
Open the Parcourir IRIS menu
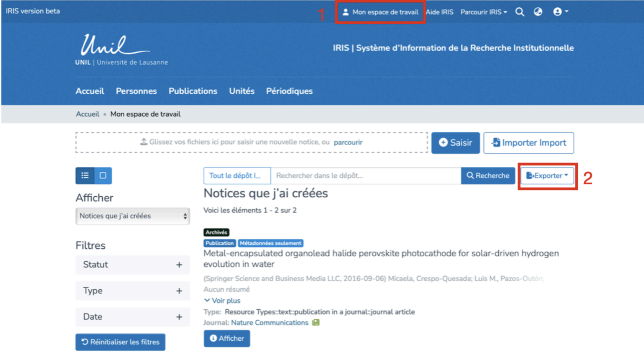pos(483,12)
